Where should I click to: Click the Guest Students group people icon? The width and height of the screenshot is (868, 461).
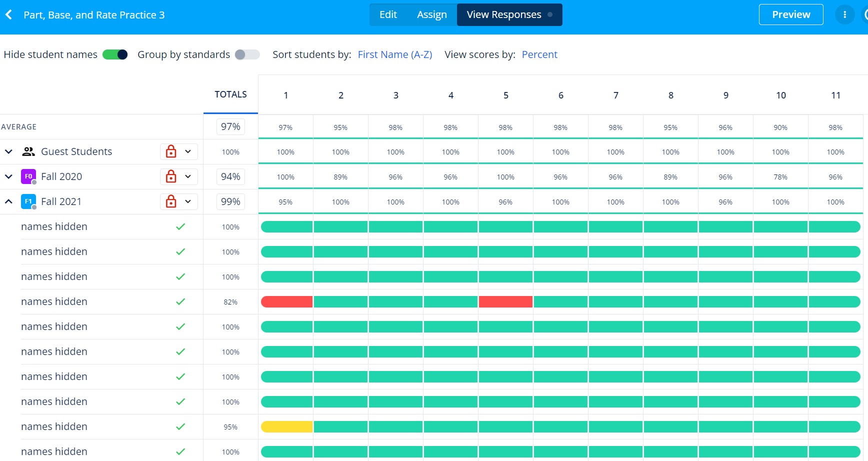coord(28,151)
